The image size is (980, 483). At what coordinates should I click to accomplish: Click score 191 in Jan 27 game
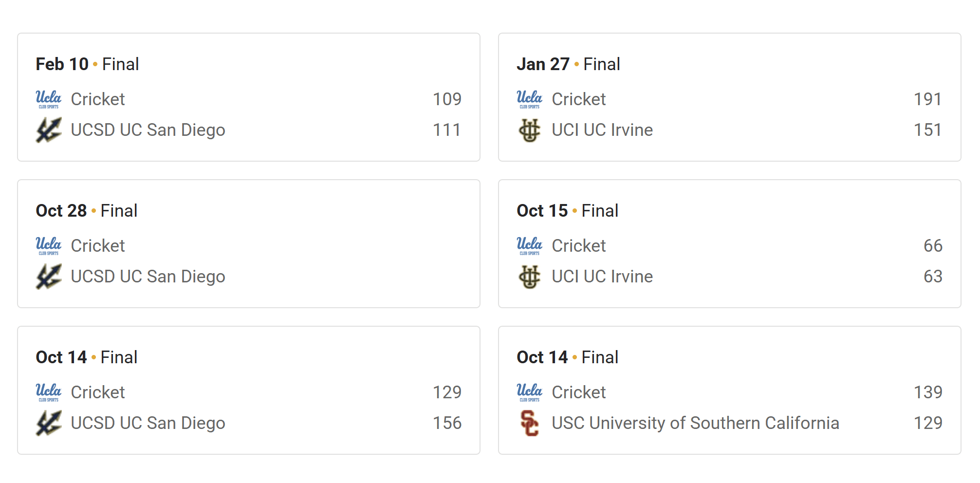928,99
